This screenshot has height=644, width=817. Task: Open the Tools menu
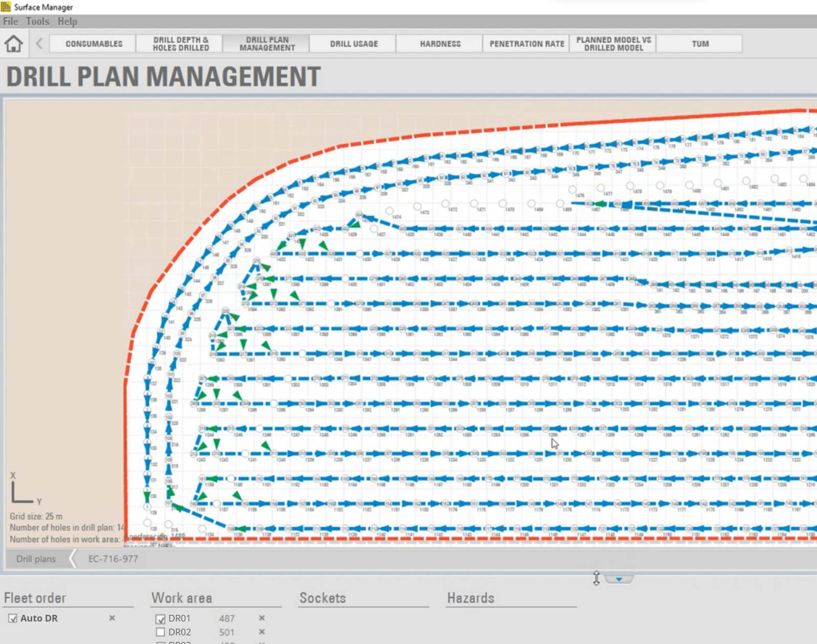click(37, 21)
